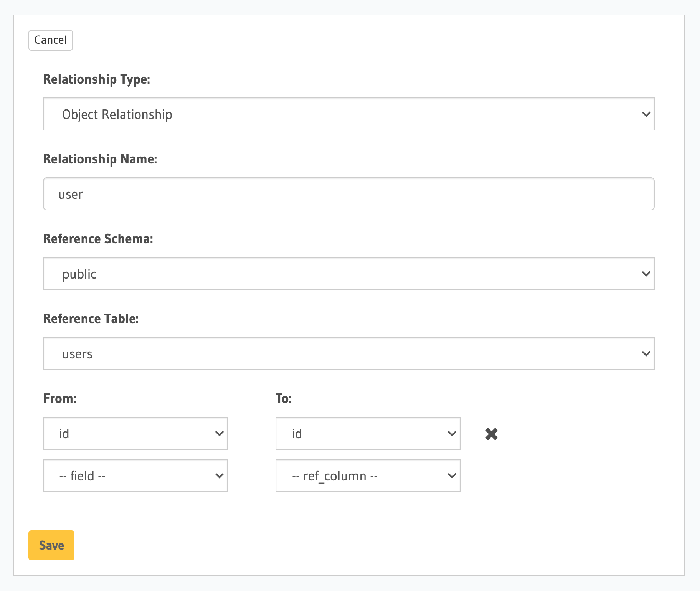
Task: Click the Relationship Type chevron arrow
Action: coord(646,114)
